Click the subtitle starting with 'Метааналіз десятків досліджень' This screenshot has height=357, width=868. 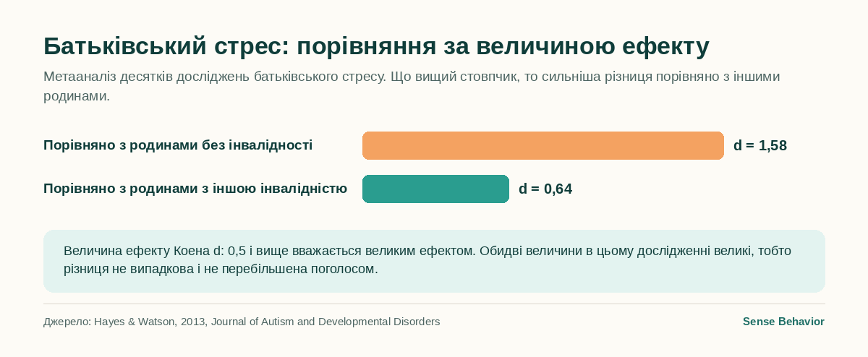(412, 86)
